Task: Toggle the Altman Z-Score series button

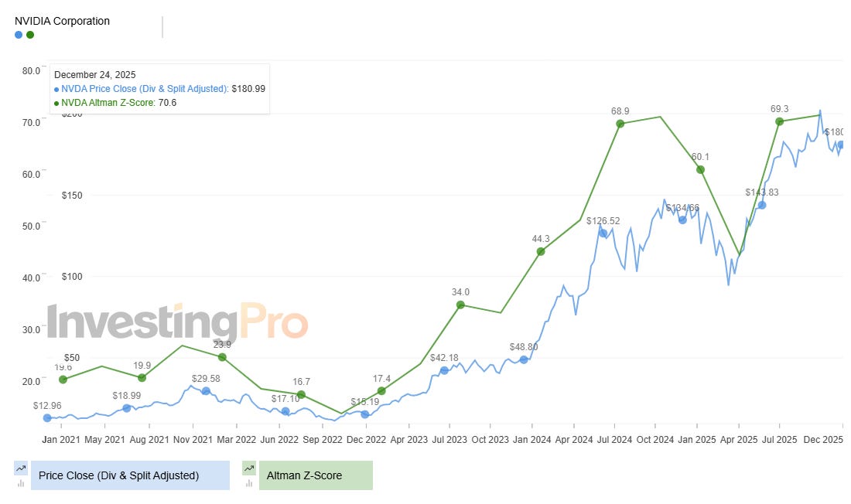Action: pos(316,476)
